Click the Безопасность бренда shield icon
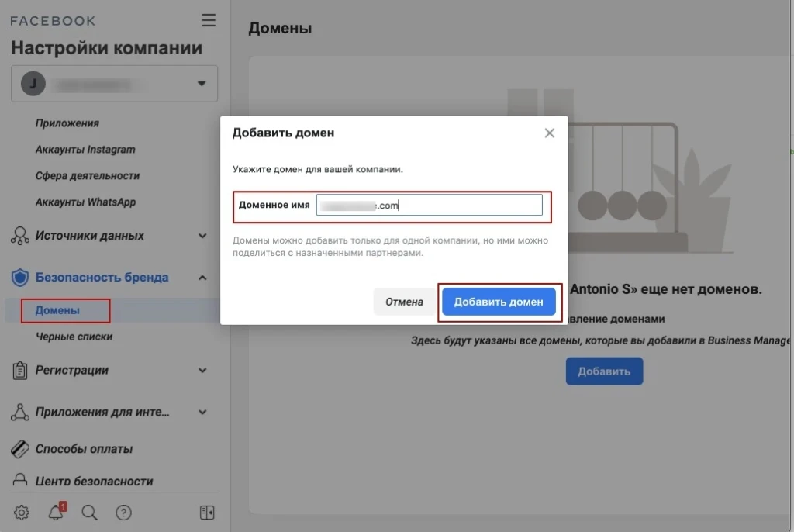This screenshot has width=794, height=532. tap(20, 277)
